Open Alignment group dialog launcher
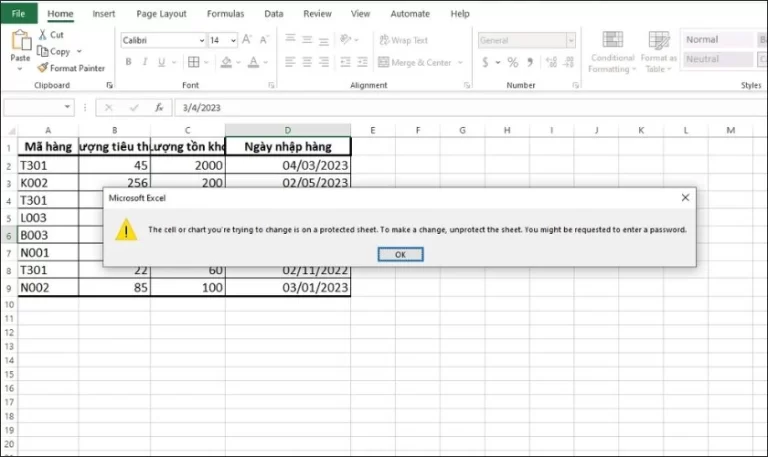The image size is (768, 457). pyautogui.click(x=467, y=85)
